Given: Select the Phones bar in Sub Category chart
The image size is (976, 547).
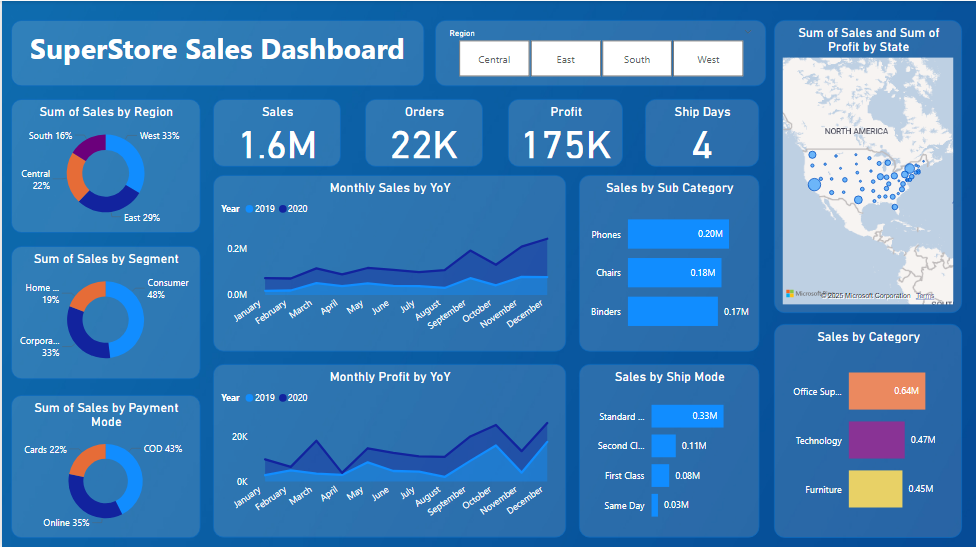Looking at the screenshot, I should click(678, 235).
